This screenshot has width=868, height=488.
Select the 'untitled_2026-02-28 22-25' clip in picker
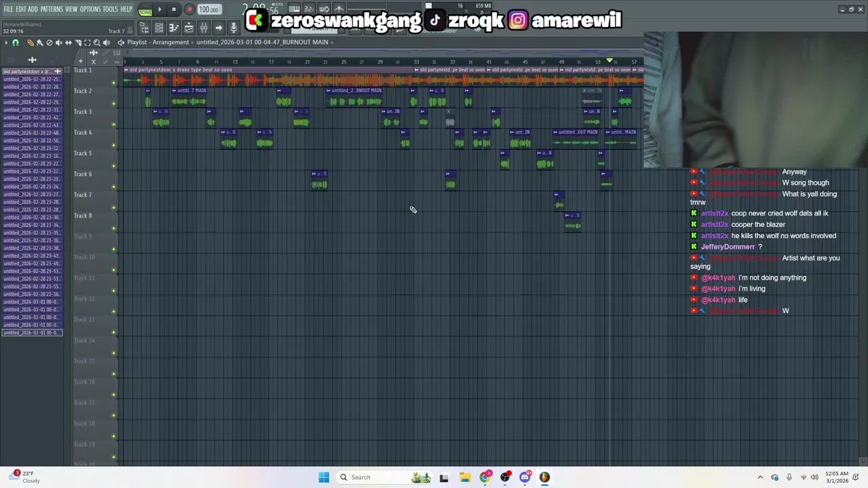pyautogui.click(x=32, y=79)
